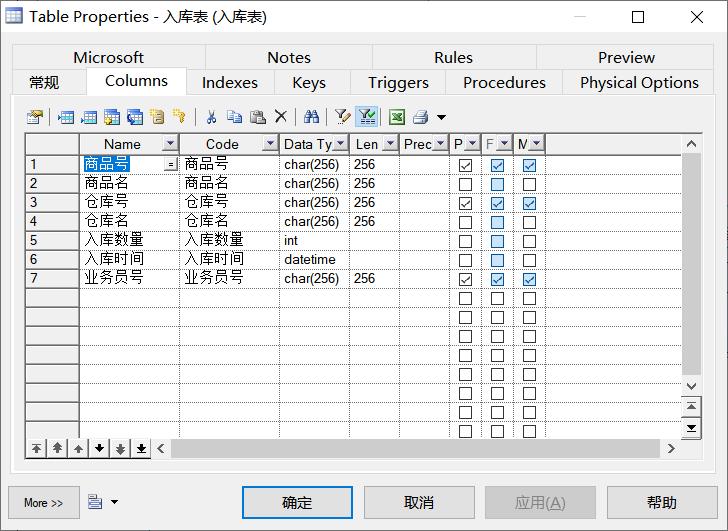Click the Print toolbar icon

(421, 117)
